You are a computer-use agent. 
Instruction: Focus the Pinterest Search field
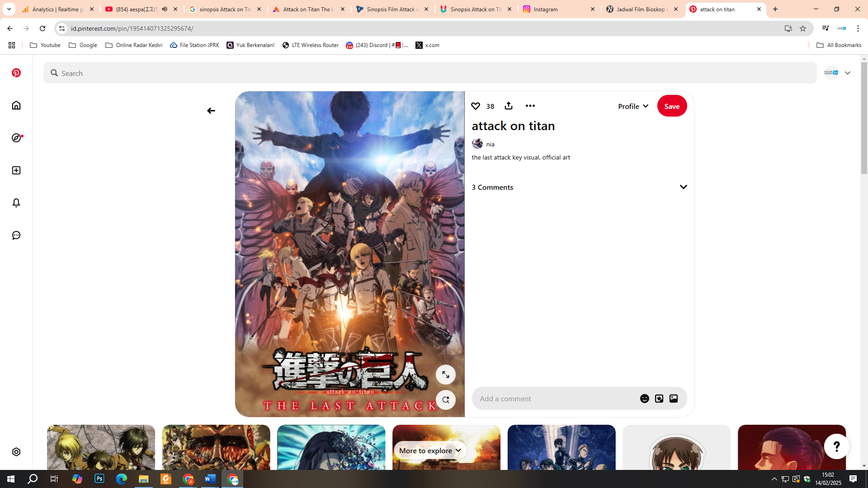(430, 73)
